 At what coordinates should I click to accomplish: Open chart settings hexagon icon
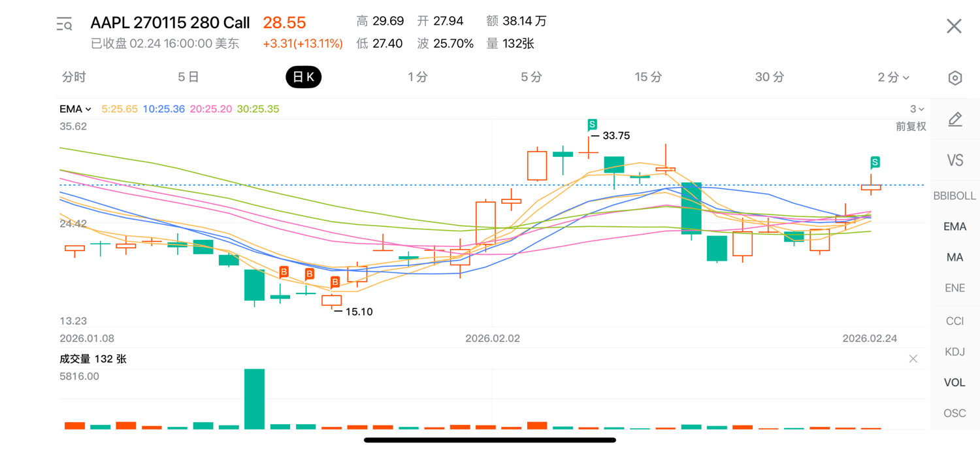pos(955,78)
